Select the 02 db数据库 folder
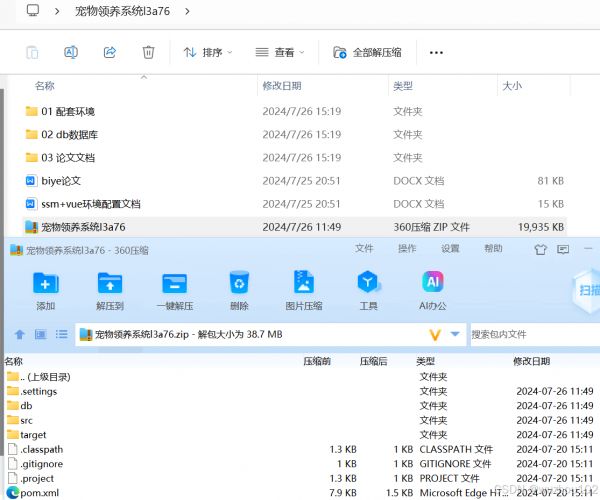 pos(62,135)
